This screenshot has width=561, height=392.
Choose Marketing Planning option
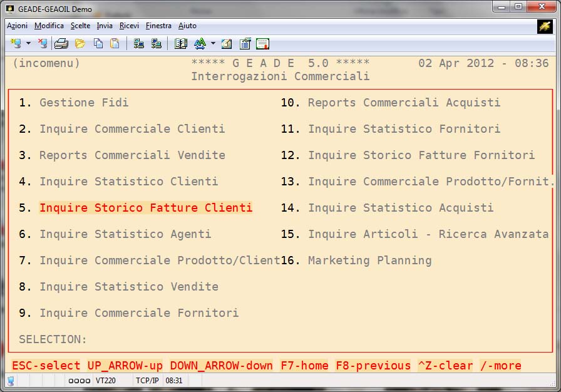(369, 260)
